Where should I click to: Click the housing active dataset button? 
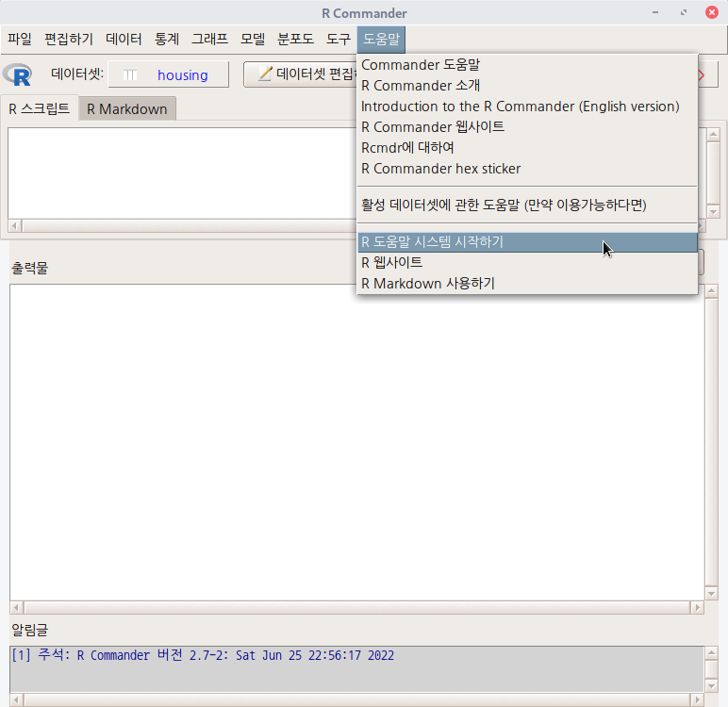(169, 74)
